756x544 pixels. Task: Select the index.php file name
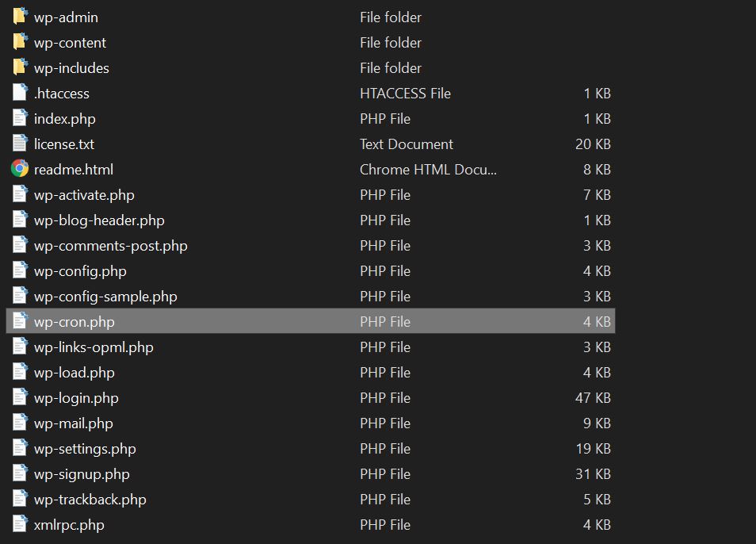pos(65,119)
